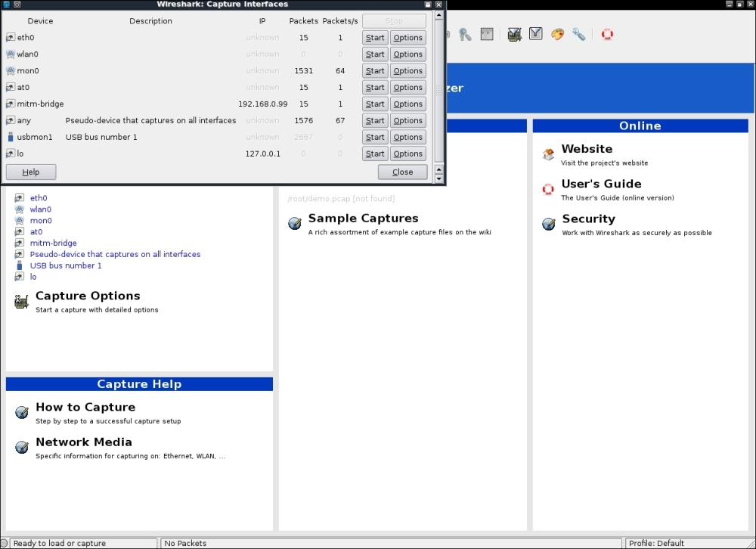Viewport: 756px width, 549px height.
Task: Open recent file /root/demo.pcap [not found]
Action: click(x=341, y=199)
